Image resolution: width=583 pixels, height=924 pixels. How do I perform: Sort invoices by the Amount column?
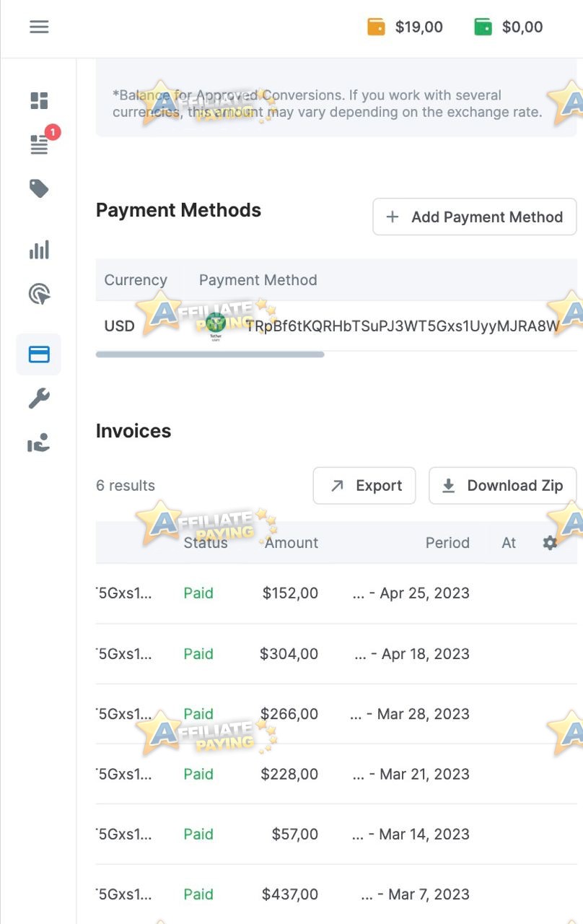click(x=291, y=543)
